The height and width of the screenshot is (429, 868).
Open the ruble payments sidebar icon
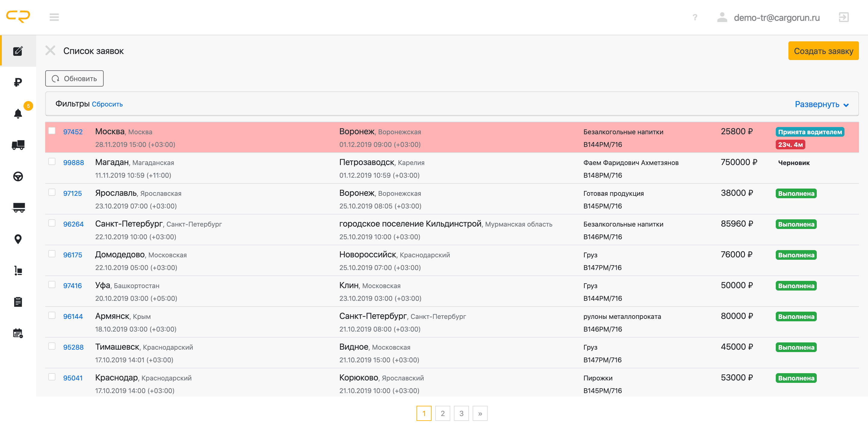click(x=18, y=82)
